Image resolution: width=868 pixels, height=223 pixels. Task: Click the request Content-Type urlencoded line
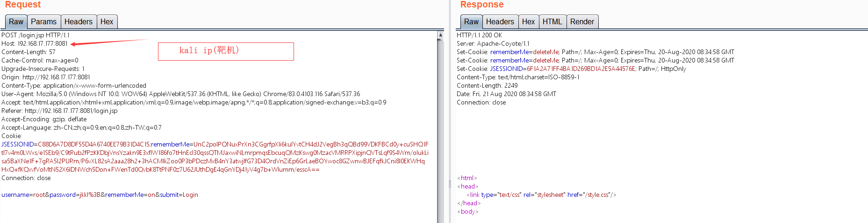[74, 85]
